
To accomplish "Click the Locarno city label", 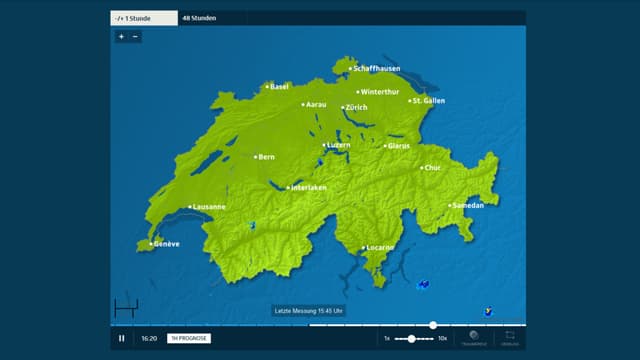I will (380, 248).
